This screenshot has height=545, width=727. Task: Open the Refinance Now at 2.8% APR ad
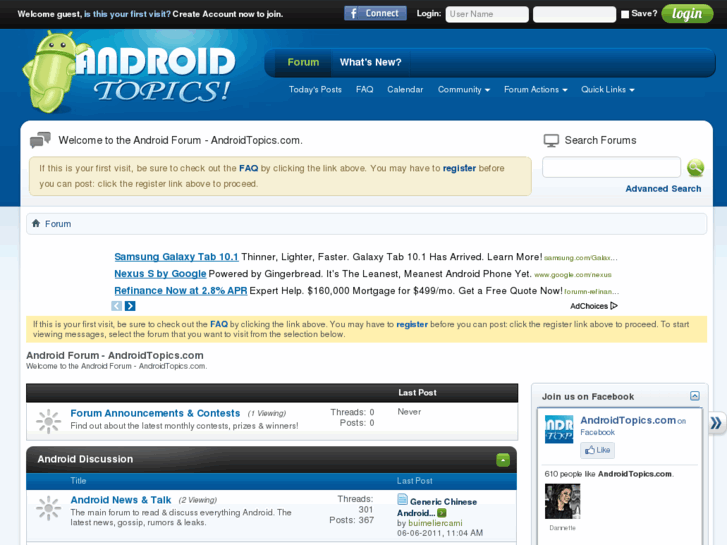click(180, 291)
